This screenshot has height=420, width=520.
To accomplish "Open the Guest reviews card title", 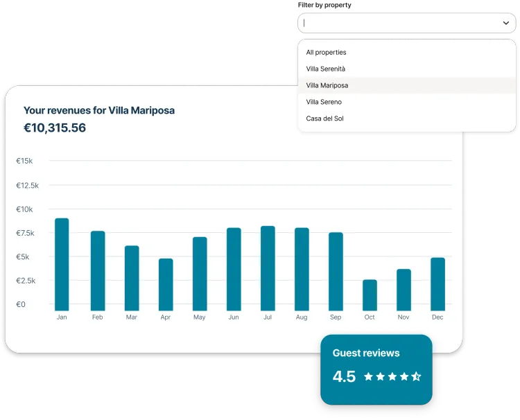I will point(366,353).
